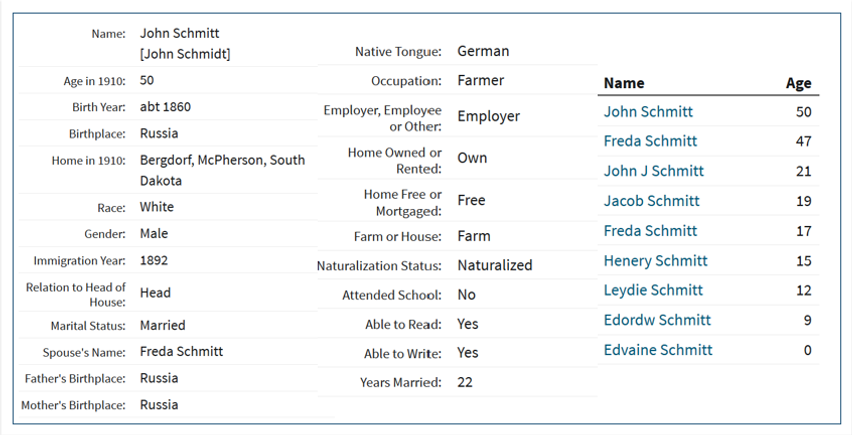Select the John J Schmitt link
This screenshot has width=852, height=435.
tap(654, 171)
